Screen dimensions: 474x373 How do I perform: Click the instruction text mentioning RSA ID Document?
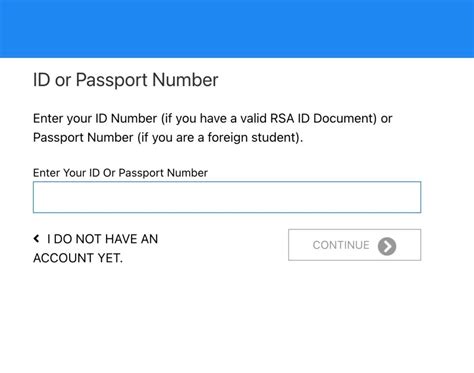213,118
